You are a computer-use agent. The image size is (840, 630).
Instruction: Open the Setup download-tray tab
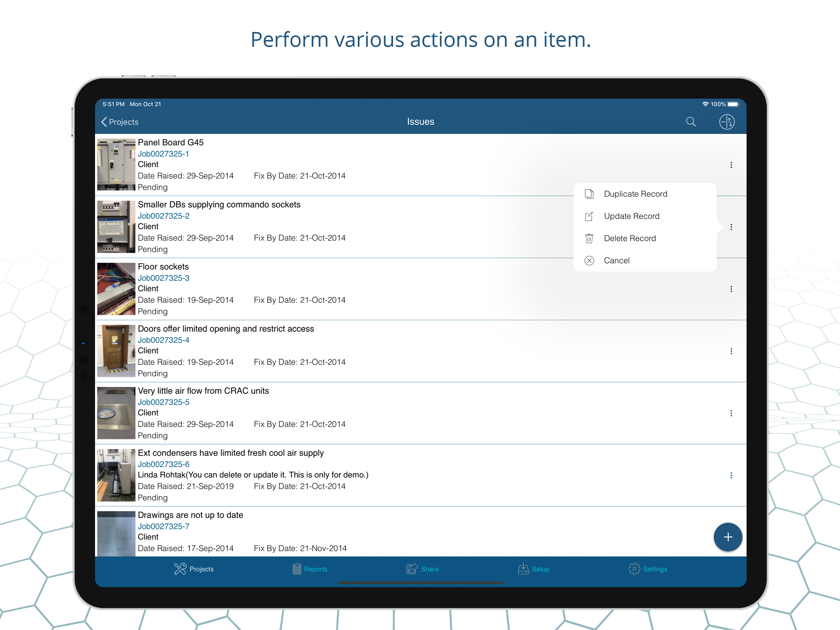[533, 568]
